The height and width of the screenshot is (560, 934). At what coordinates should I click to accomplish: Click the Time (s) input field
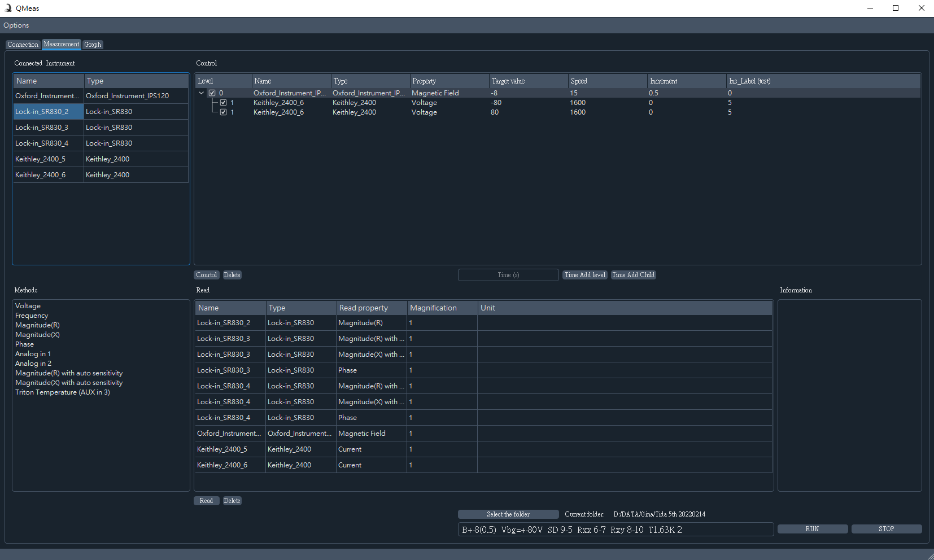(x=508, y=275)
